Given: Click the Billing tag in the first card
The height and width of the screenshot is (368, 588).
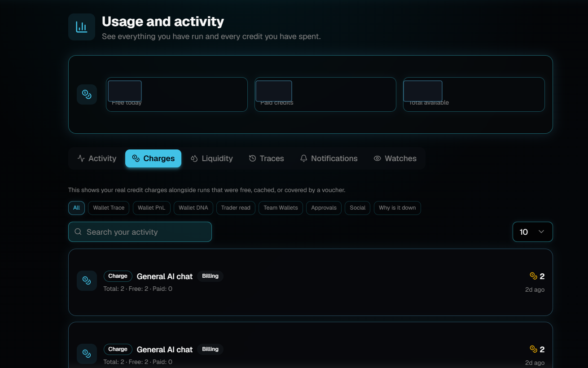Looking at the screenshot, I should pos(210,276).
